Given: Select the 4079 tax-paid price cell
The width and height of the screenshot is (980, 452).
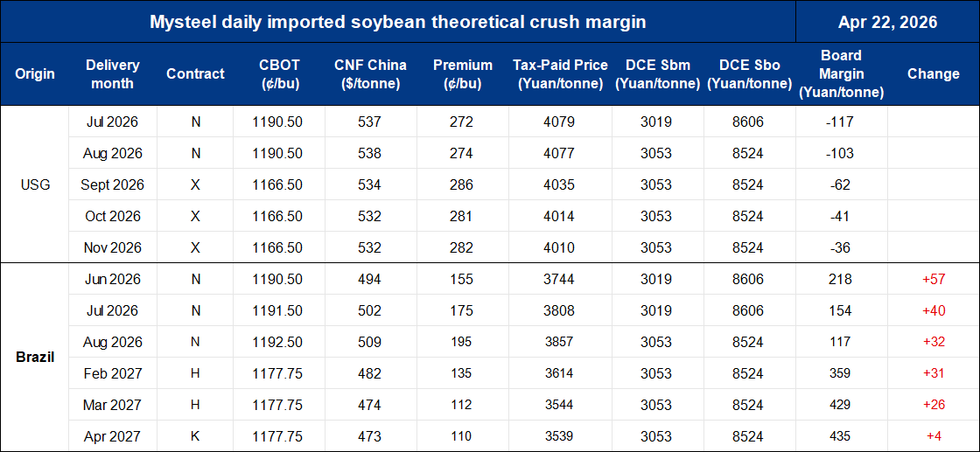Looking at the screenshot, I should point(560,122).
